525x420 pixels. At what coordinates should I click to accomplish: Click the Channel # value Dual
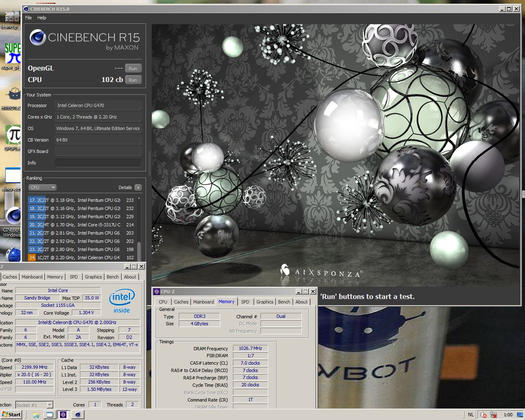pos(281,316)
